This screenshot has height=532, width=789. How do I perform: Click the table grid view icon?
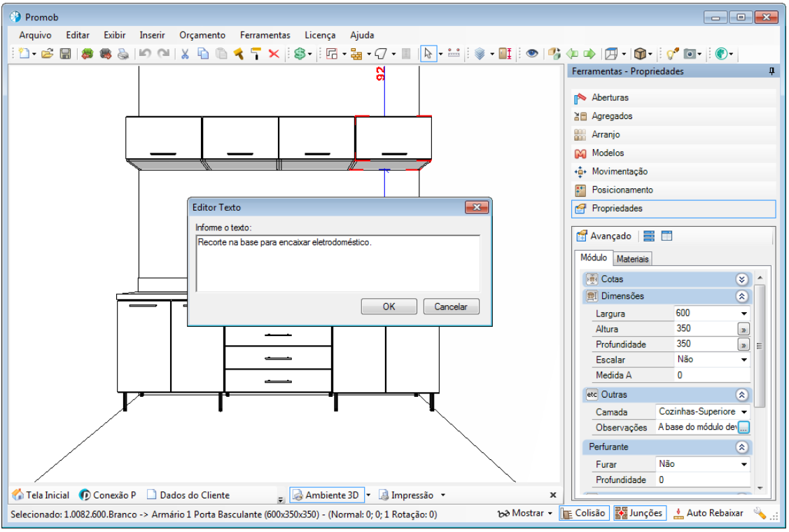tap(666, 235)
